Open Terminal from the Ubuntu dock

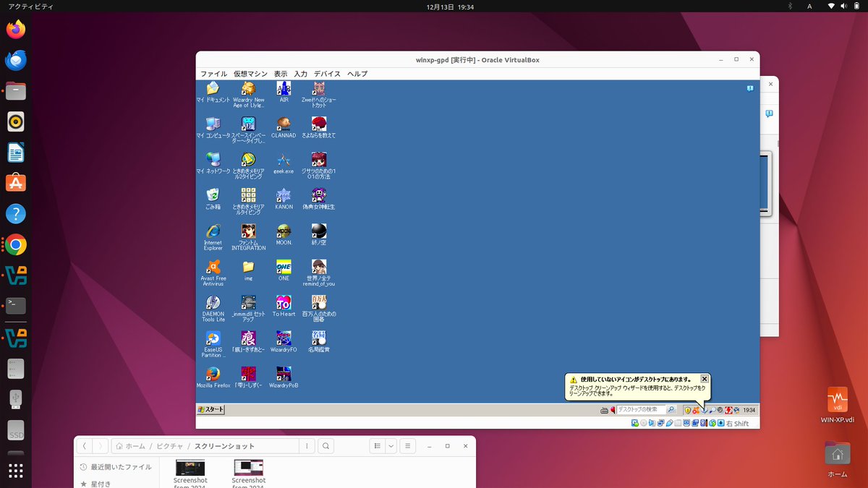point(16,306)
